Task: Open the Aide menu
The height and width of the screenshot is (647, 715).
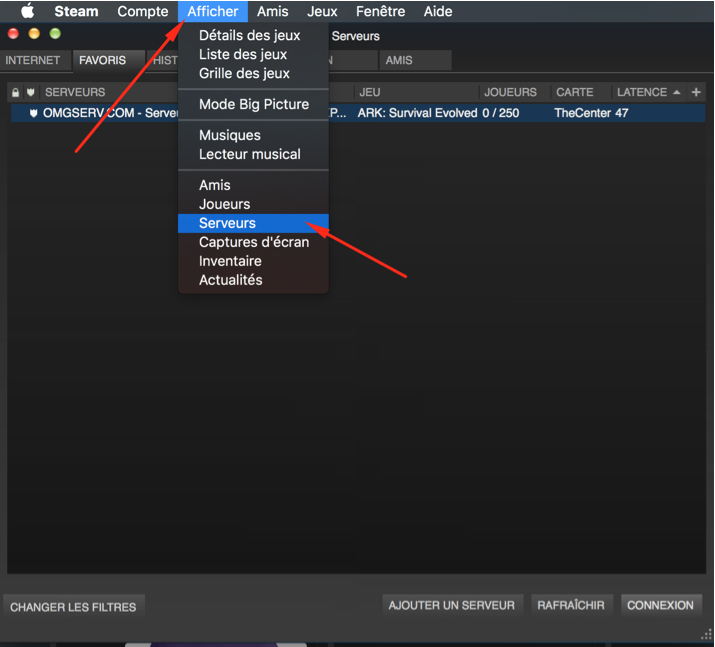Action: click(x=438, y=11)
